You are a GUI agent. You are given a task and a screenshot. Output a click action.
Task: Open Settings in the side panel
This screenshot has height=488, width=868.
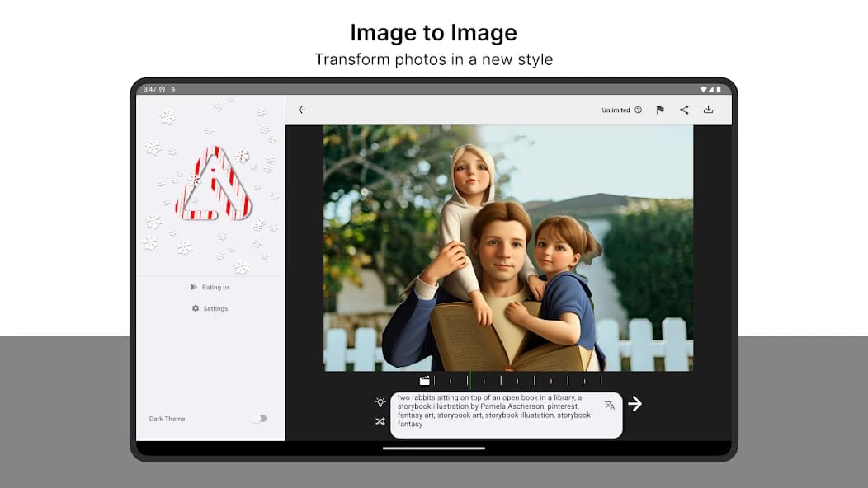[x=210, y=309]
